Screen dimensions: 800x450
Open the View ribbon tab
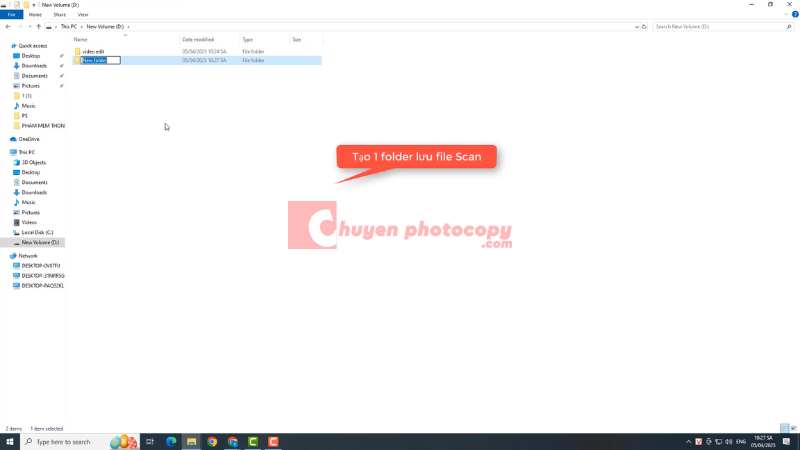click(x=83, y=15)
